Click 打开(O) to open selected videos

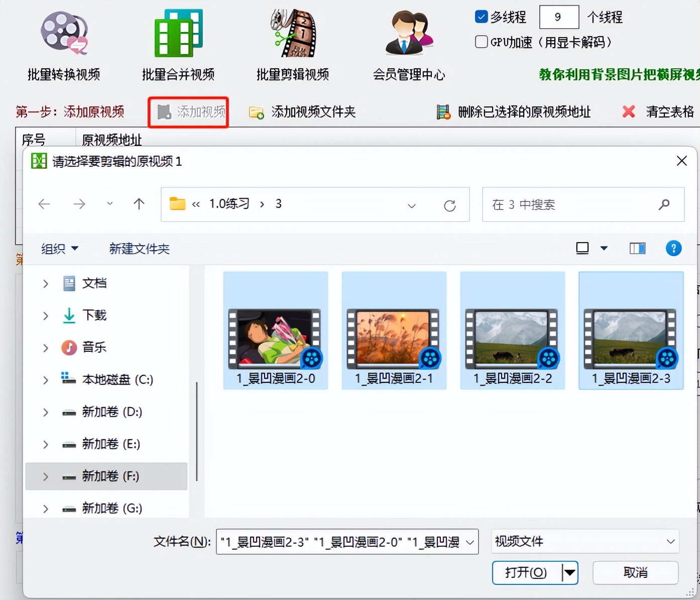pos(525,572)
